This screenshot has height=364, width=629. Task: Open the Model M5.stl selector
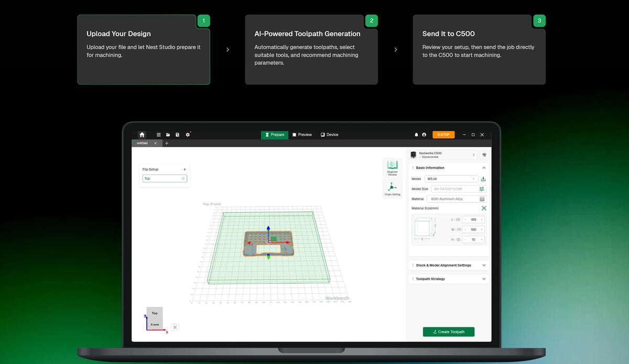pos(452,179)
